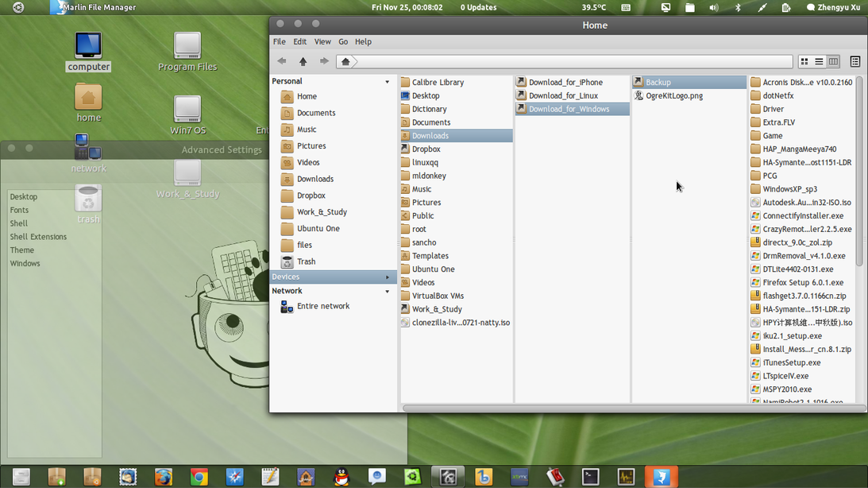Image resolution: width=868 pixels, height=488 pixels.
Task: Select the Win7 OS desktop drive icon
Action: tap(187, 115)
